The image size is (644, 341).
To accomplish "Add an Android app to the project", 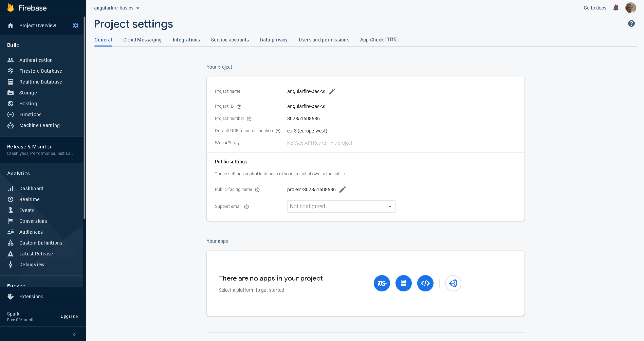I will tap(404, 283).
